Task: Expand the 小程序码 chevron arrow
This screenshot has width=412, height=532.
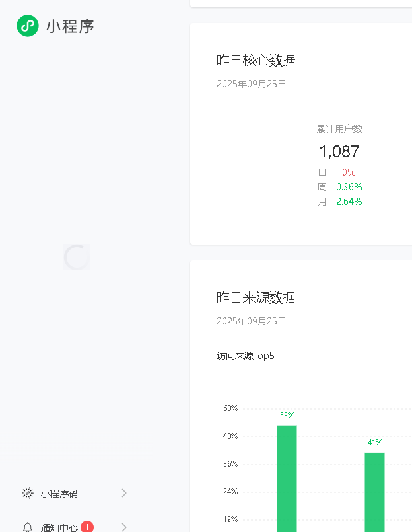Action: click(124, 493)
